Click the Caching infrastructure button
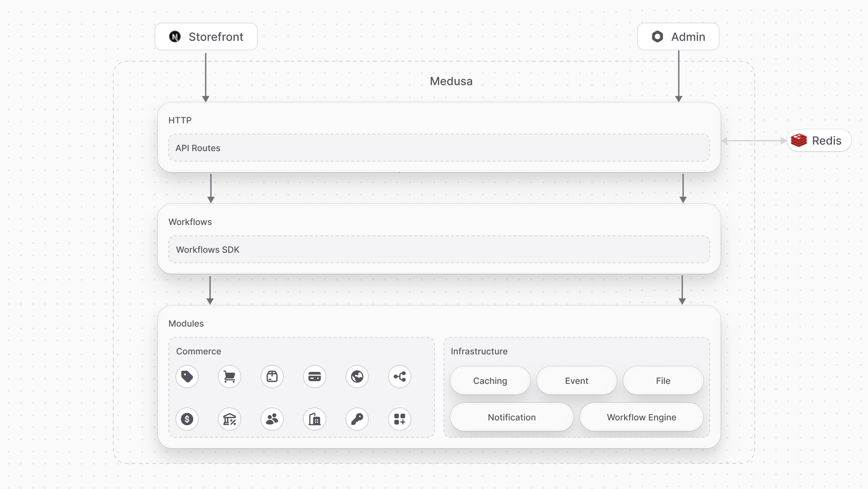The width and height of the screenshot is (868, 489). (x=490, y=380)
